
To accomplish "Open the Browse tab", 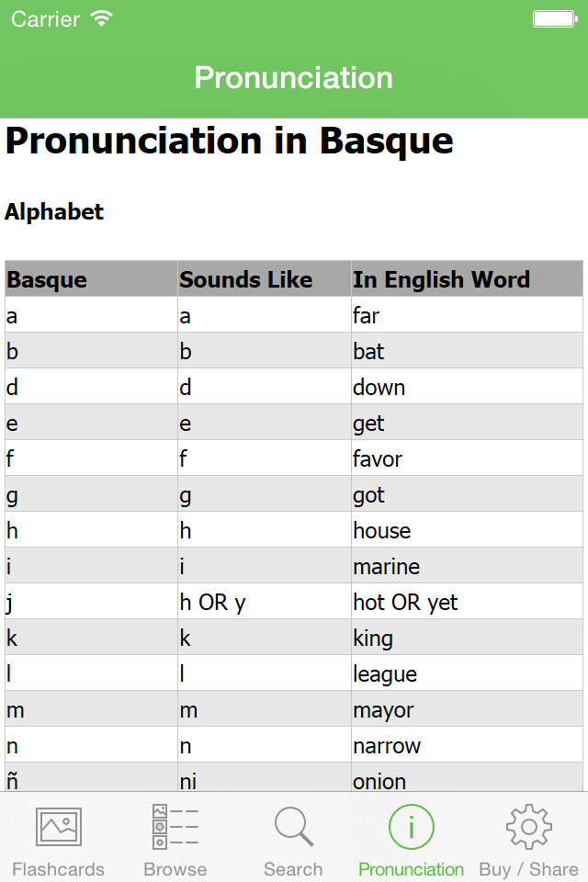I will point(175,868).
